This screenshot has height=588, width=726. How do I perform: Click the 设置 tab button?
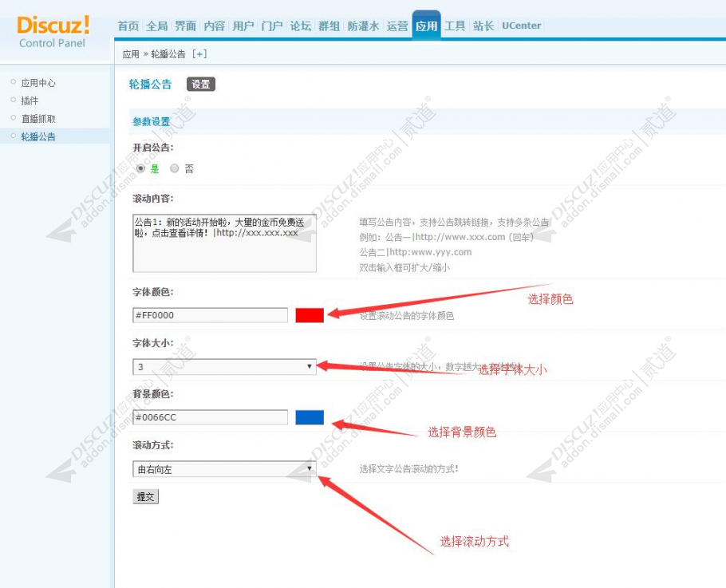(201, 85)
